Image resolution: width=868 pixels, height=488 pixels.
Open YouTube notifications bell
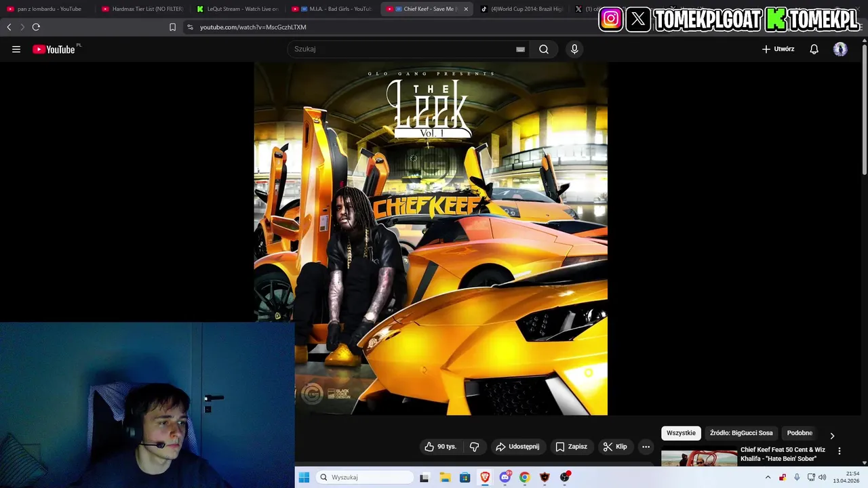click(814, 49)
